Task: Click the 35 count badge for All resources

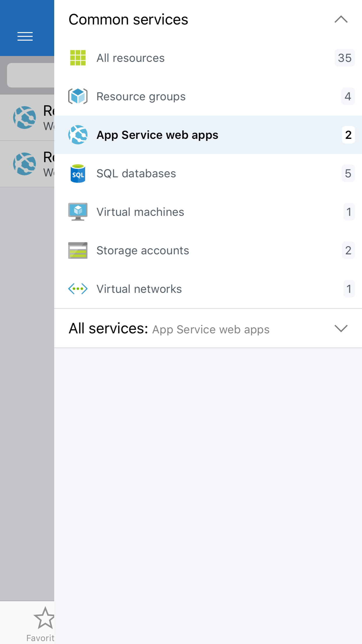Action: pos(345,58)
